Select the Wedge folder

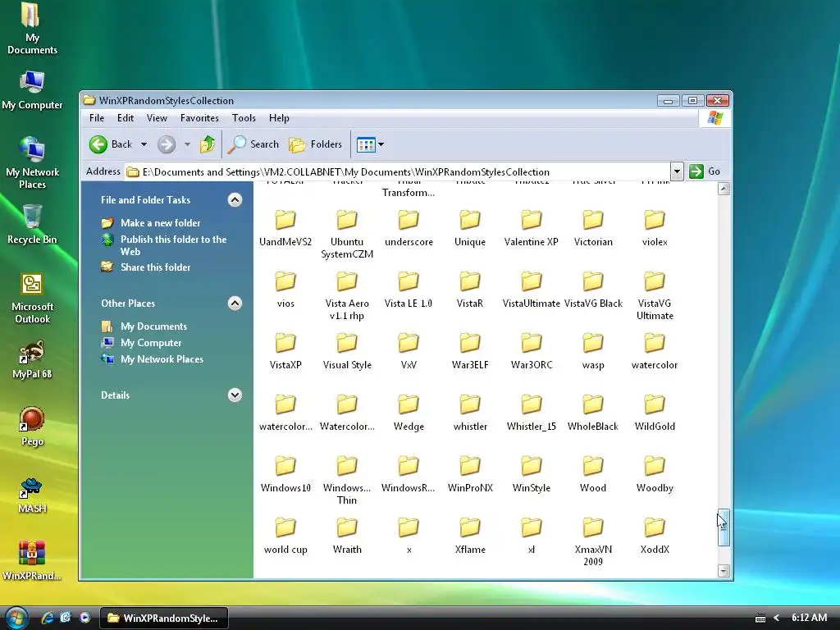(x=409, y=413)
